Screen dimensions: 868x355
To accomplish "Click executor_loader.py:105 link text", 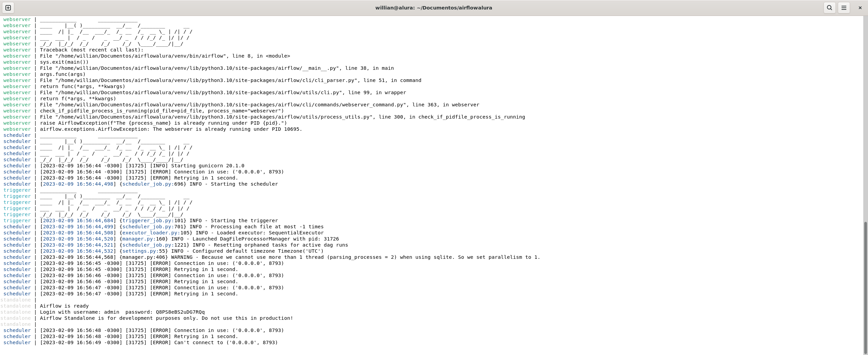I will (156, 233).
